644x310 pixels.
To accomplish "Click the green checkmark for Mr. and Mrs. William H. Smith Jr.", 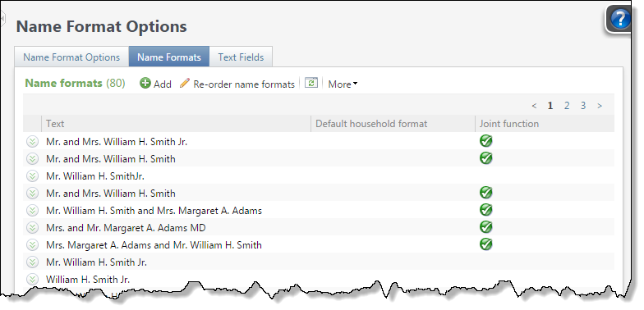I will coord(486,141).
